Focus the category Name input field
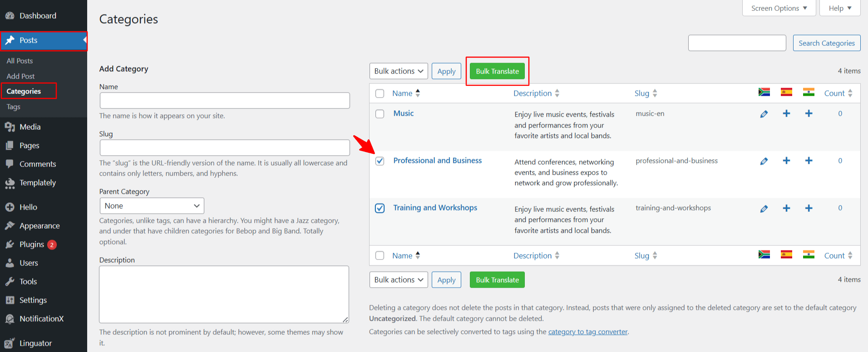 [x=225, y=101]
